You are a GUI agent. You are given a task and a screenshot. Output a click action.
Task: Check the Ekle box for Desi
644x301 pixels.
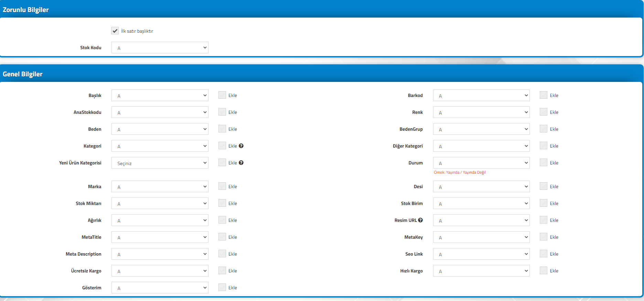tap(544, 186)
